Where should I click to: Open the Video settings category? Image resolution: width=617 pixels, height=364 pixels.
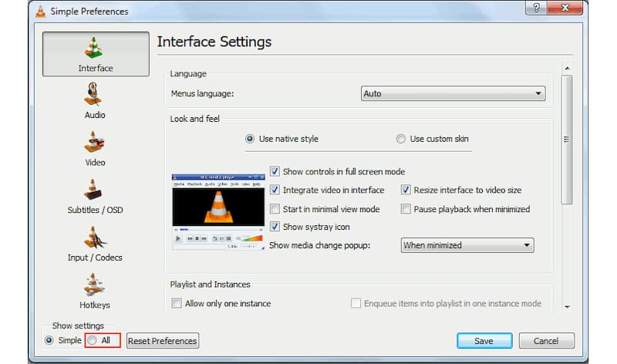coord(95,149)
